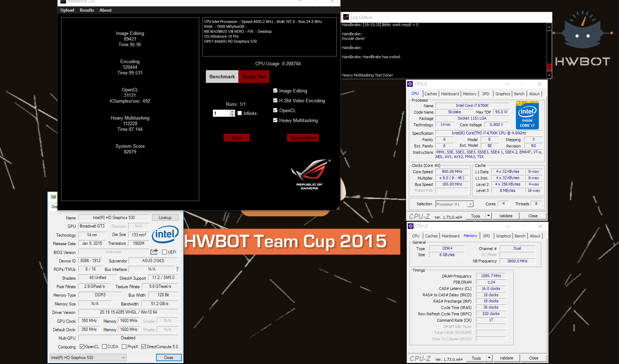Click Close button in upper CPU-Z window
The image size is (619, 364).
click(533, 216)
